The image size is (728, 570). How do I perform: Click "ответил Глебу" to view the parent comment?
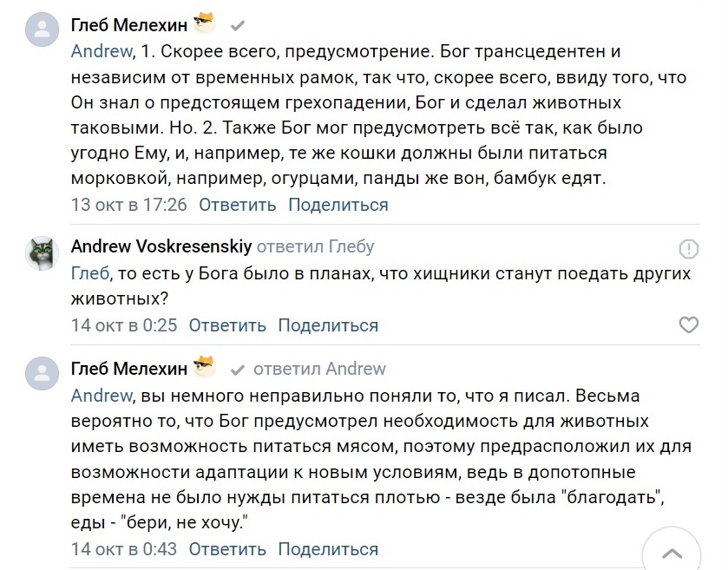tap(315, 246)
